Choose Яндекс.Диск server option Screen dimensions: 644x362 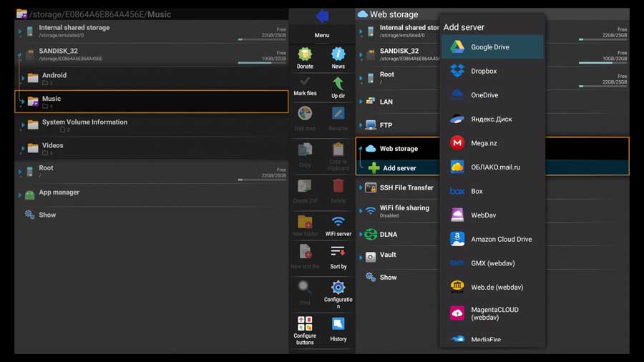tap(492, 119)
